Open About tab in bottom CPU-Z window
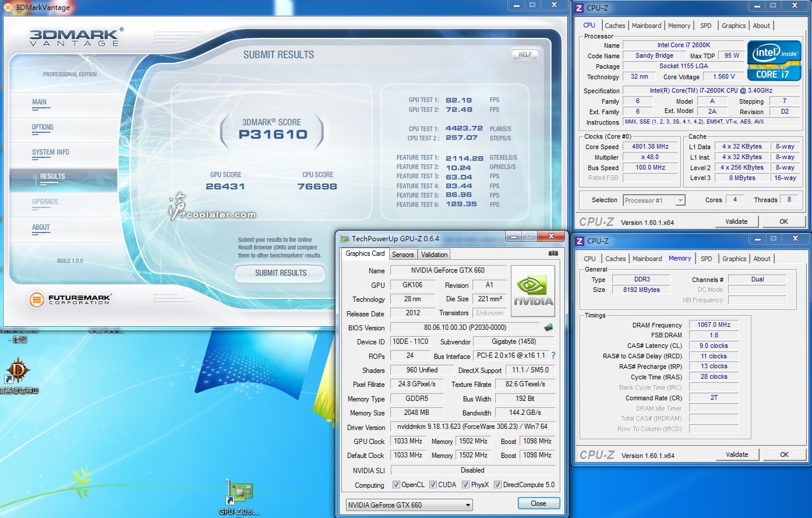The image size is (812, 518). click(x=762, y=259)
